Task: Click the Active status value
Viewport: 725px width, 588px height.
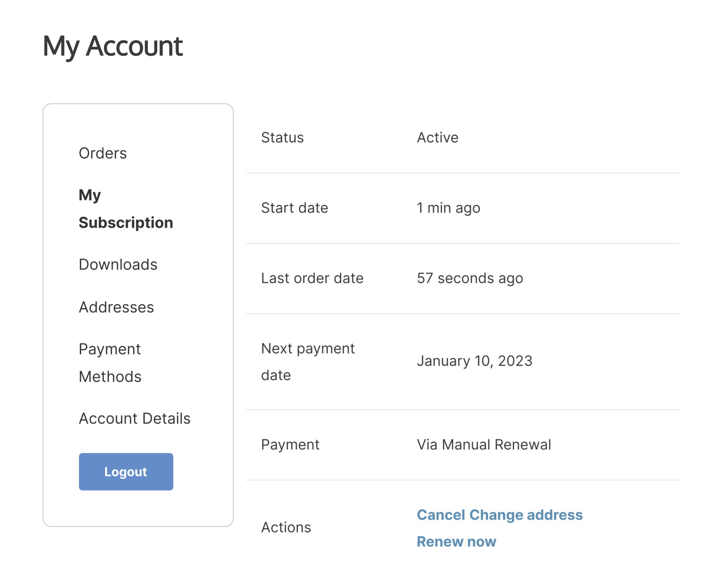Action: [437, 138]
